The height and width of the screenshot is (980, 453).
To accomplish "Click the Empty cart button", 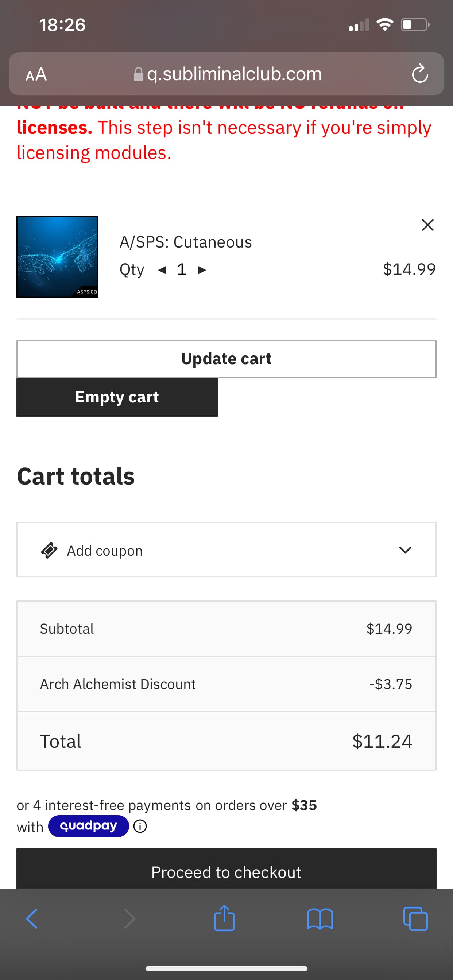I will point(117,397).
